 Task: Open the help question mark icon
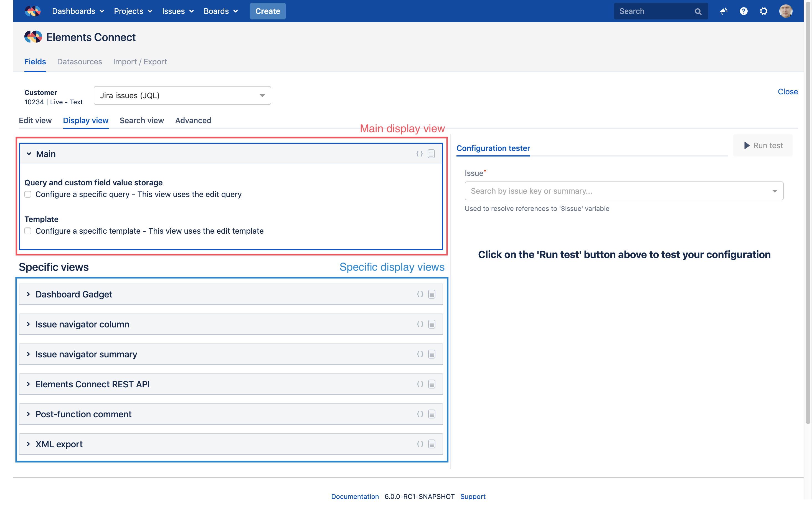(x=743, y=11)
